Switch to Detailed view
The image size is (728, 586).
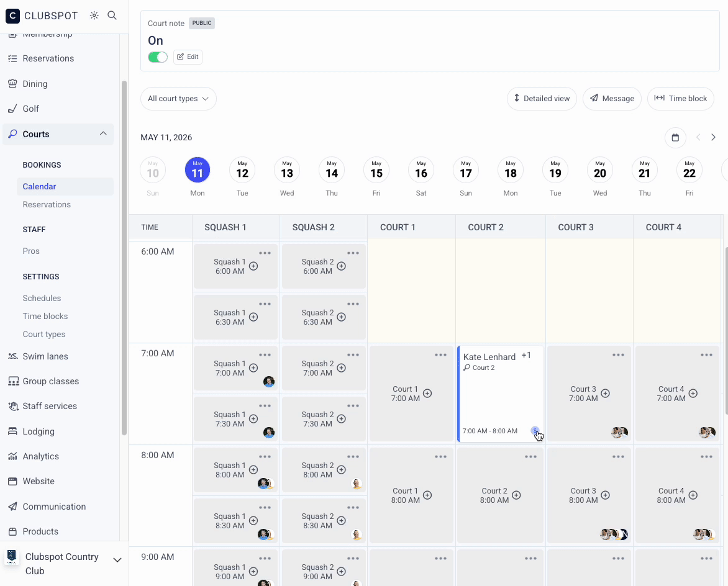(x=542, y=99)
